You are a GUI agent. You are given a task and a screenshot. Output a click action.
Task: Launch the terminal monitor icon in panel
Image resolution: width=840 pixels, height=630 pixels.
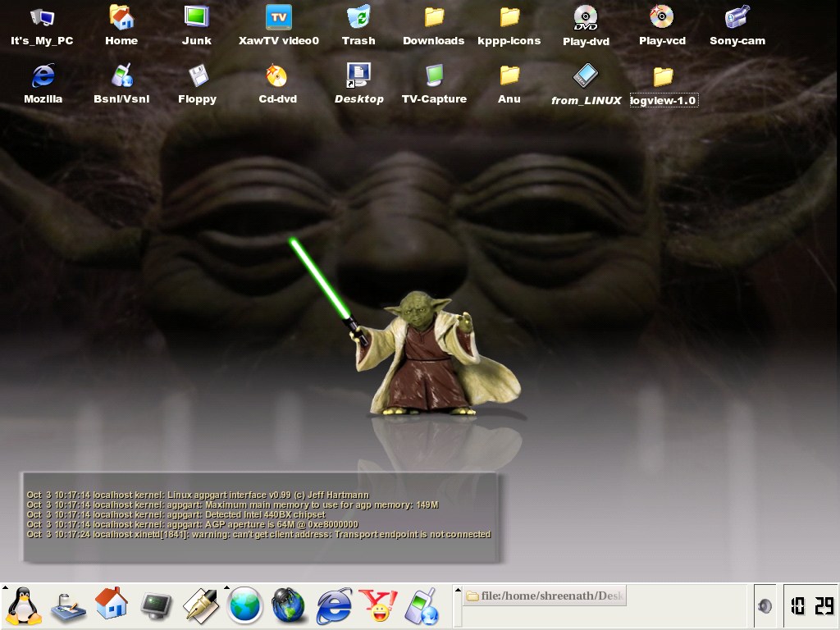click(x=156, y=606)
